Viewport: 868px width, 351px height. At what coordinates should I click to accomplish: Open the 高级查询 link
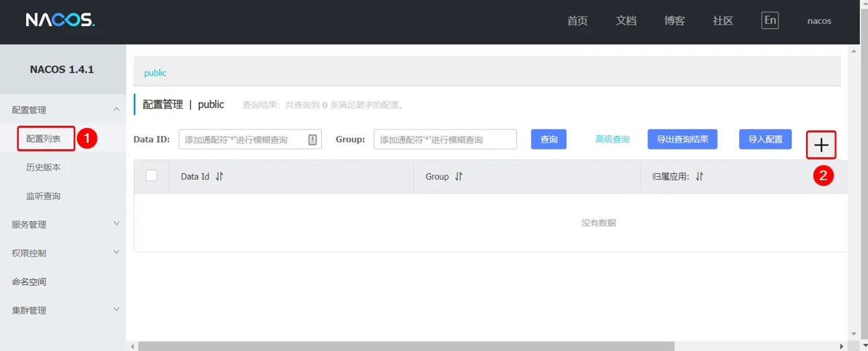[x=612, y=139]
